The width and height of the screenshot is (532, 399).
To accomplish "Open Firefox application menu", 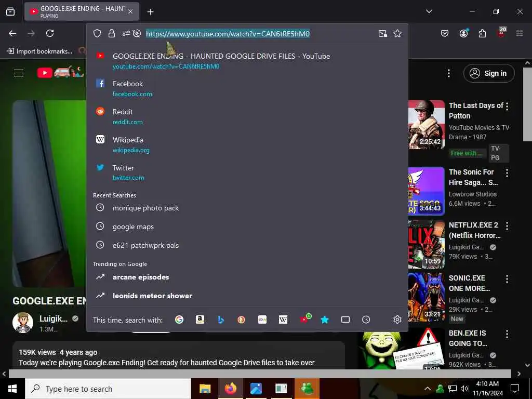I will point(520,33).
